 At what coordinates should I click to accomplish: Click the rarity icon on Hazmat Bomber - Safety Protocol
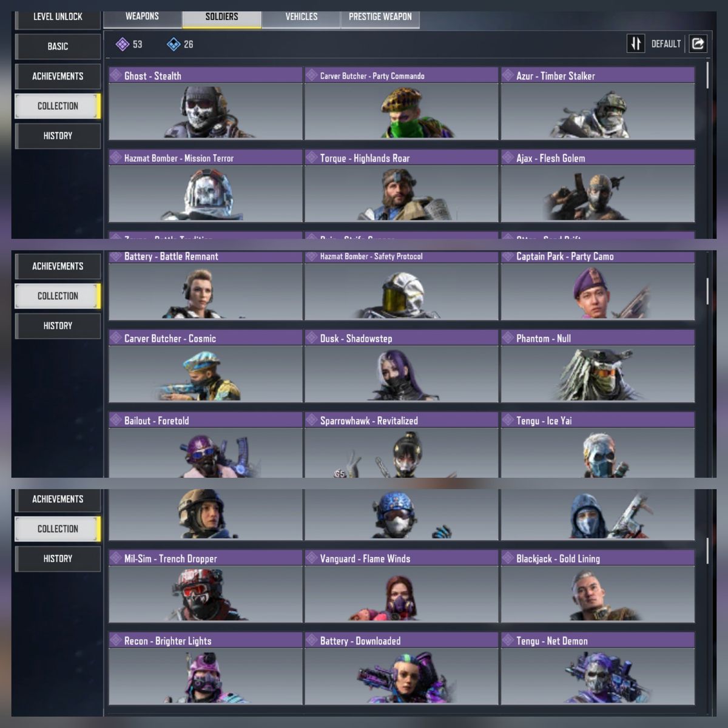click(312, 257)
